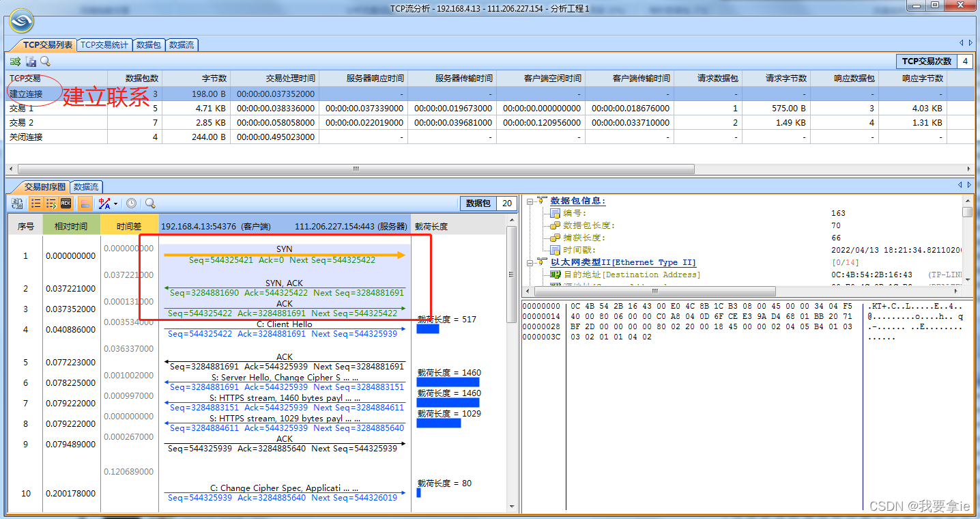Sort by 字节数 column header
Viewport: 980px width, 519px height.
[196, 79]
